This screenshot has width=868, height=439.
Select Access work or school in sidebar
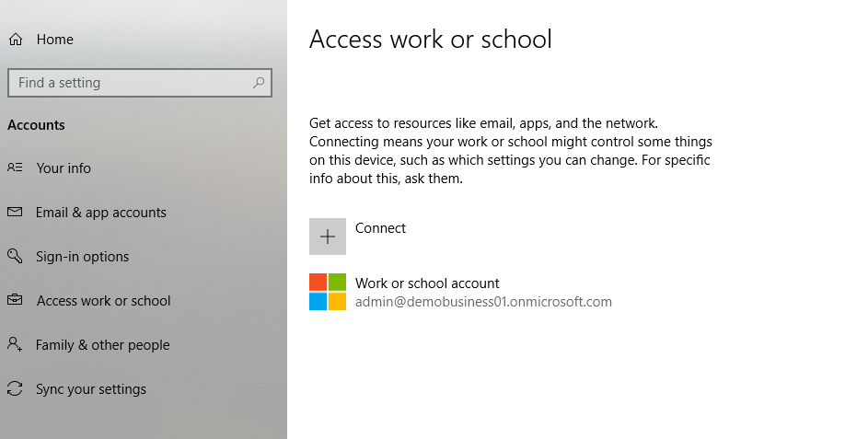point(103,301)
